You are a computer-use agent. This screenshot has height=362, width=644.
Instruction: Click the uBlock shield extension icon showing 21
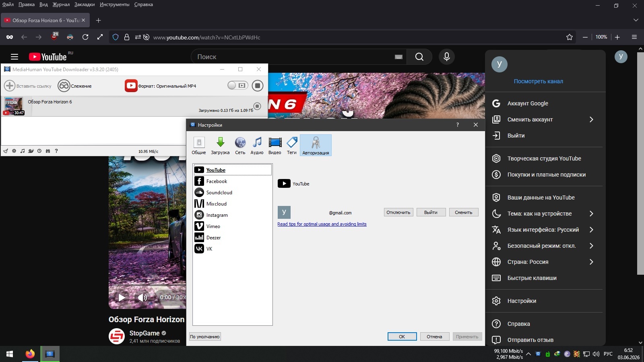54,37
